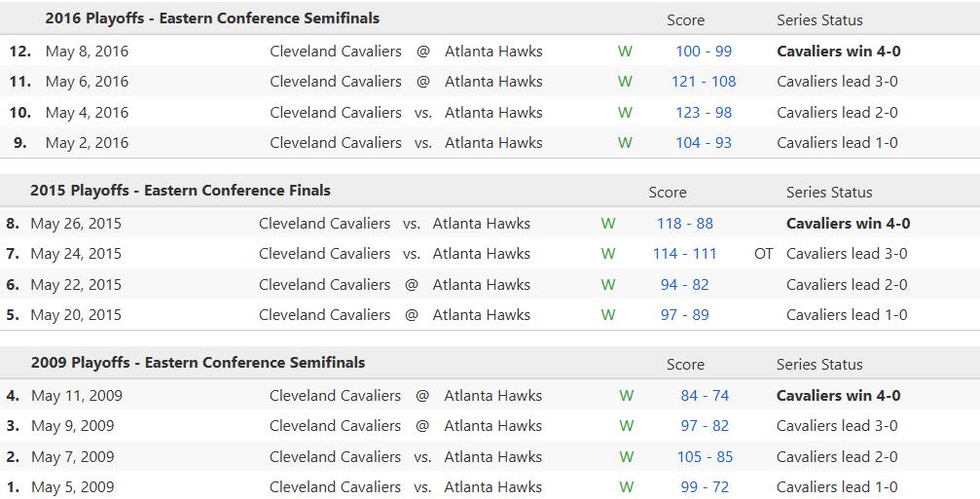View the 104 - 93 box score
Viewport: 980px width, 499px height.
(703, 143)
